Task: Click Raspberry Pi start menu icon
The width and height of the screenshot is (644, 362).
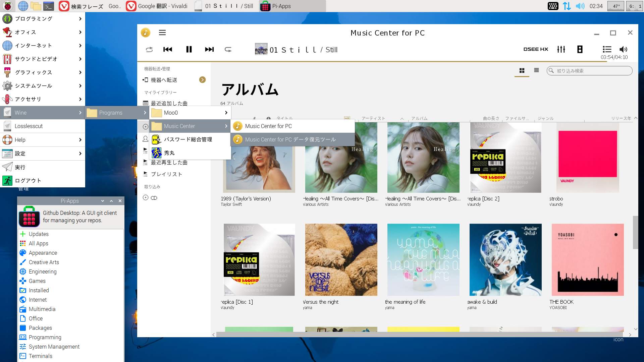Action: click(8, 6)
